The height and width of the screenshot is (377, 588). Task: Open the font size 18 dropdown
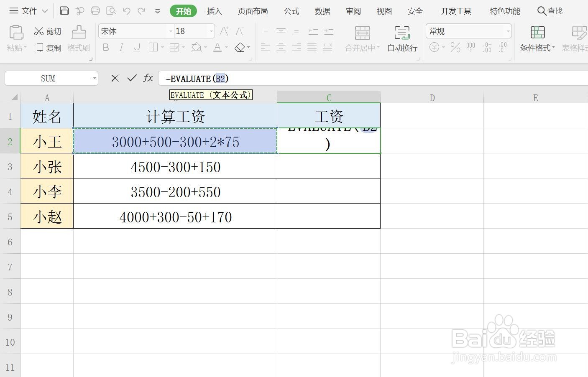tap(211, 31)
